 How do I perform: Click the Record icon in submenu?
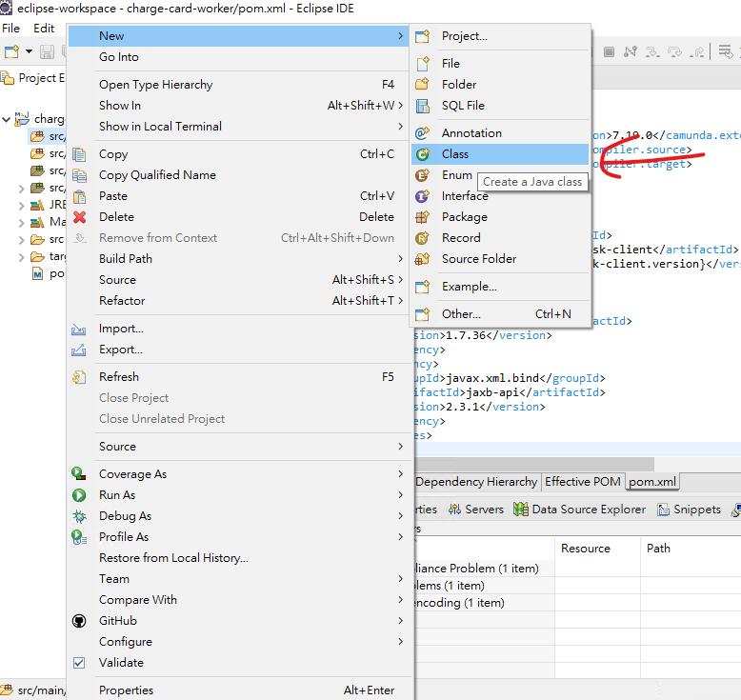(x=422, y=238)
